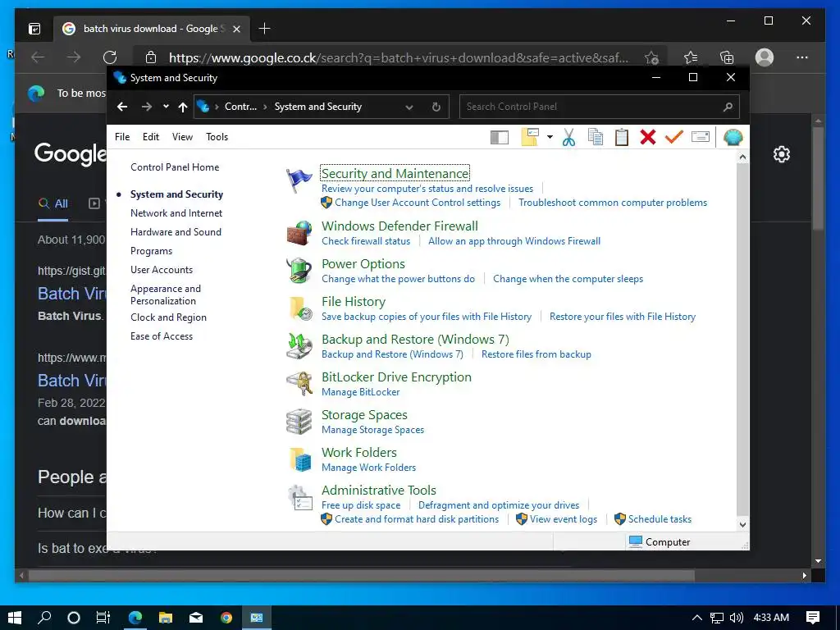Click the Google settings gear icon
The height and width of the screenshot is (630, 840).
point(782,154)
